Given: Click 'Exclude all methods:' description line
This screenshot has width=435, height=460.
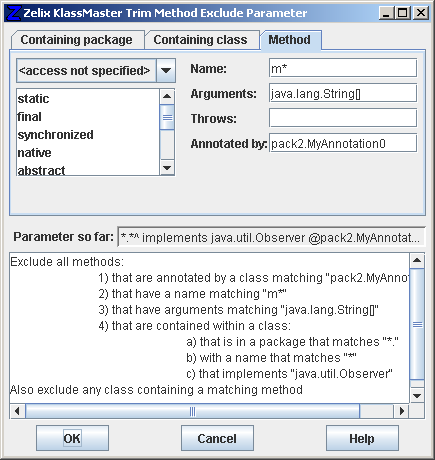Looking at the screenshot, I should pos(67,262).
